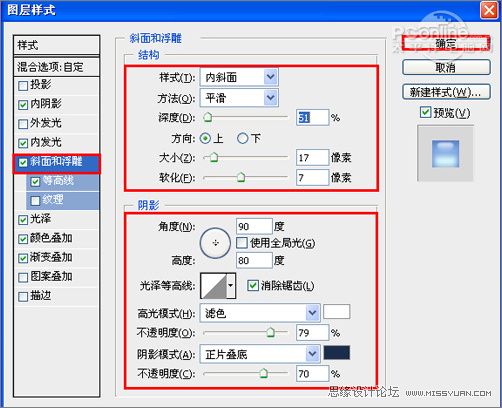Screen dimensions: 502x408
Task: Click the 软化 value field showing 7
Action: [x=312, y=177]
